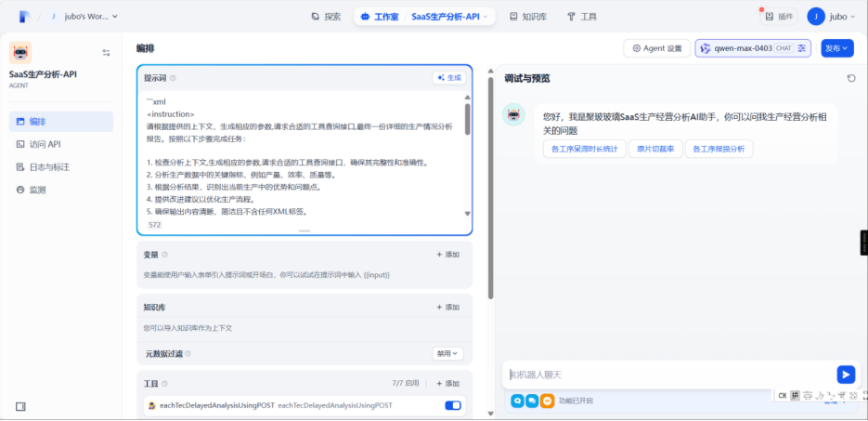Switch to the 知识库 Knowledge tab

tap(528, 16)
